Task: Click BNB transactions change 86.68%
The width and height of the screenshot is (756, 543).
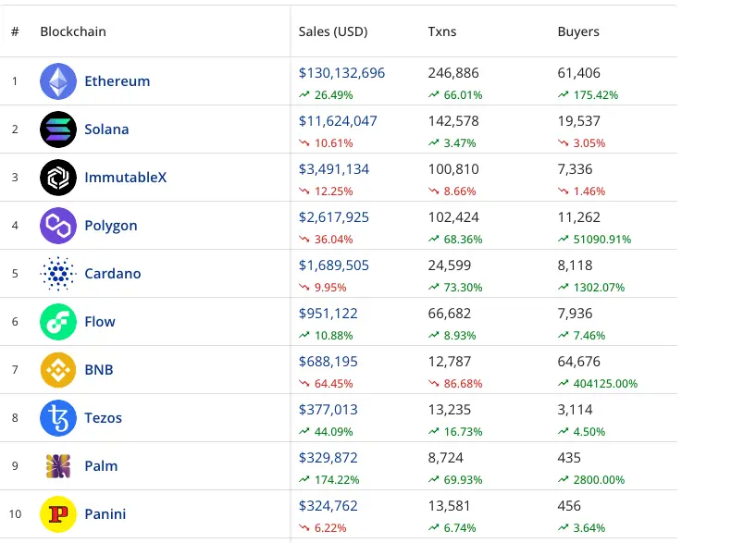Action: coord(455,384)
